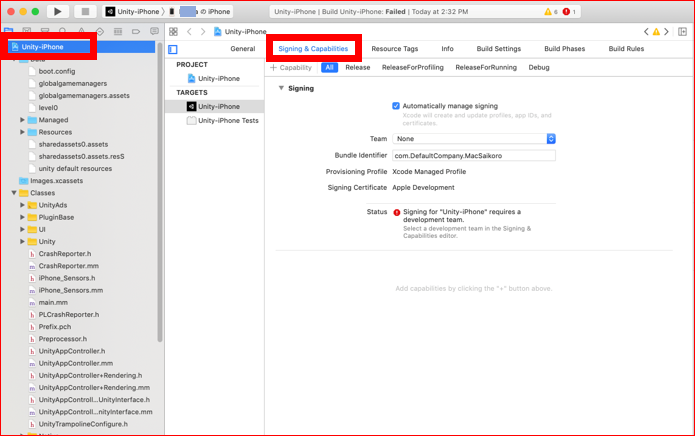Viewport: 695px width, 436px height.
Task: Select Unity-iPhone under PROJECT
Action: (214, 78)
